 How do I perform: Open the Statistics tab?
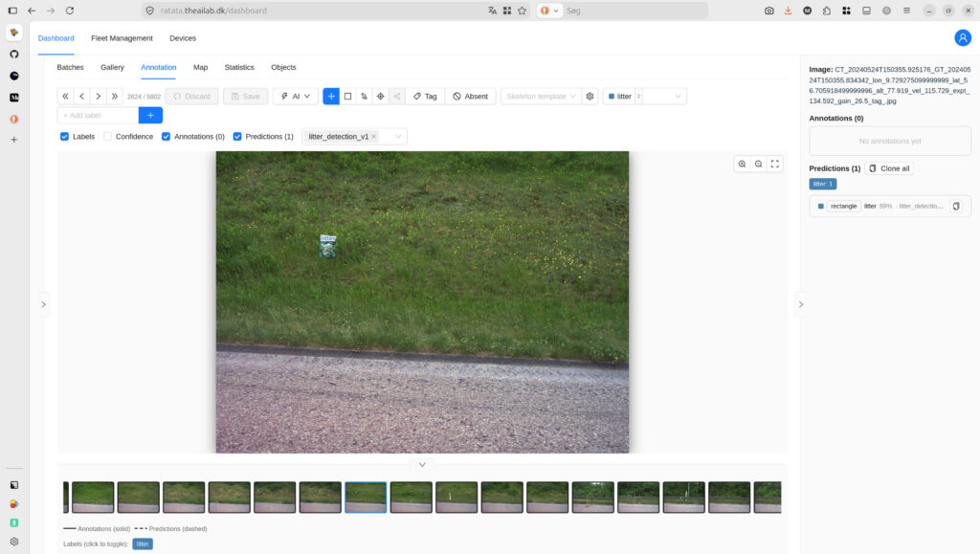[x=239, y=67]
